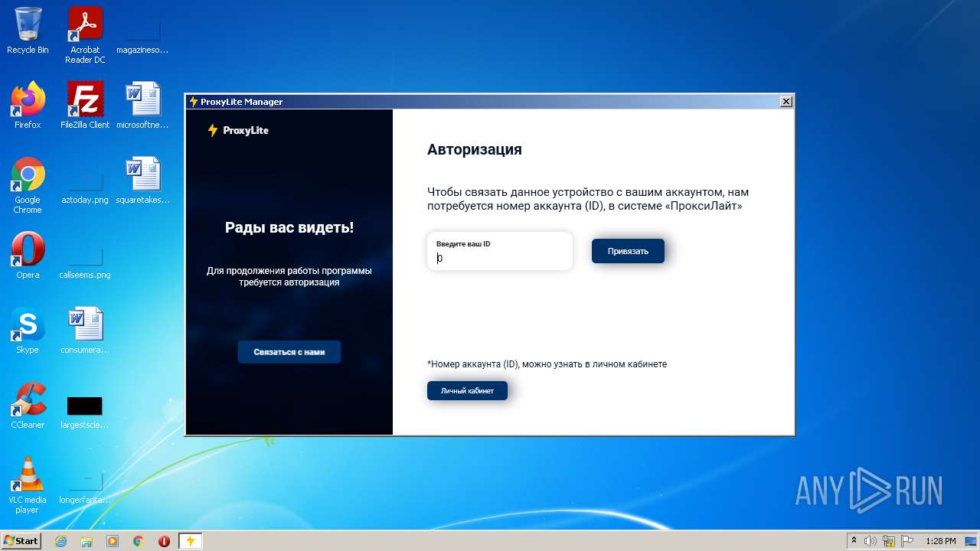Click the ProxyLite Manager title bar icon
Viewport: 980px width, 551px height.
pos(193,102)
